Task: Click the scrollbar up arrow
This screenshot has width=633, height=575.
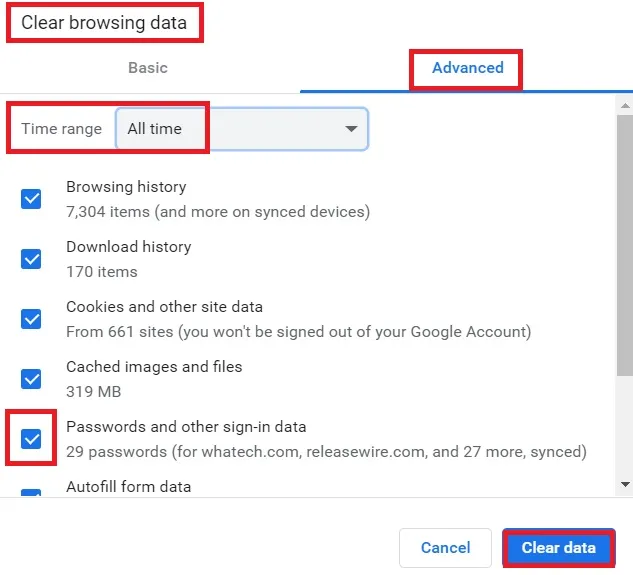Action: (625, 105)
